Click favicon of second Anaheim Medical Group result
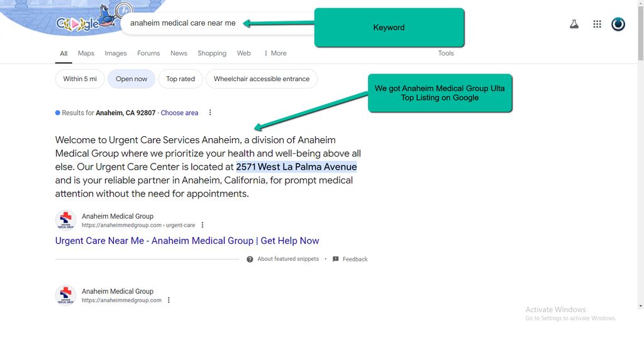The height and width of the screenshot is (340, 644). (x=65, y=295)
